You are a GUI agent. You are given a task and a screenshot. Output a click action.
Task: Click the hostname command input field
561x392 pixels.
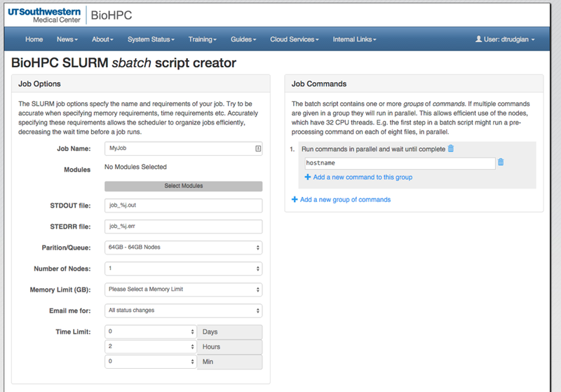pos(400,163)
